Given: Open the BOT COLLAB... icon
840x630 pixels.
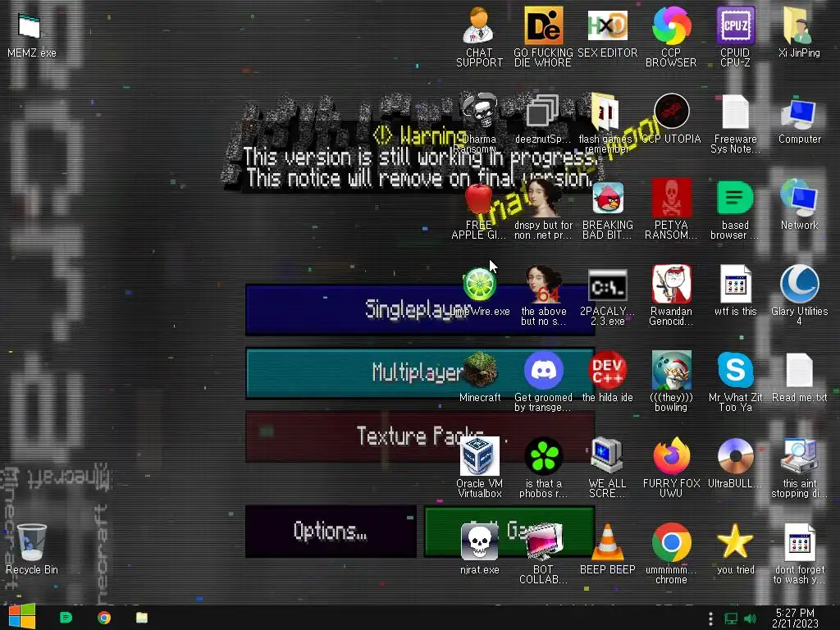Looking at the screenshot, I should 544,542.
